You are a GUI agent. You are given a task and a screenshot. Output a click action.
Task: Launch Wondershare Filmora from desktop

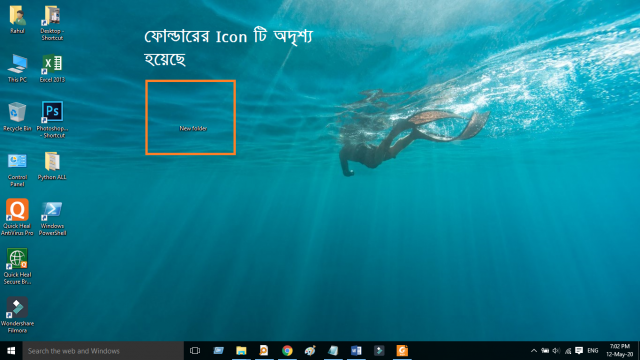(17, 308)
